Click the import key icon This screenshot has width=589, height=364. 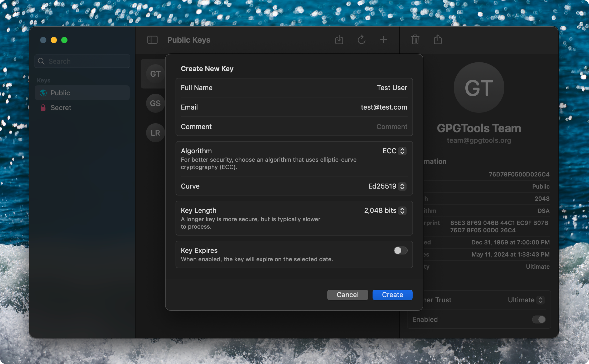coord(339,40)
